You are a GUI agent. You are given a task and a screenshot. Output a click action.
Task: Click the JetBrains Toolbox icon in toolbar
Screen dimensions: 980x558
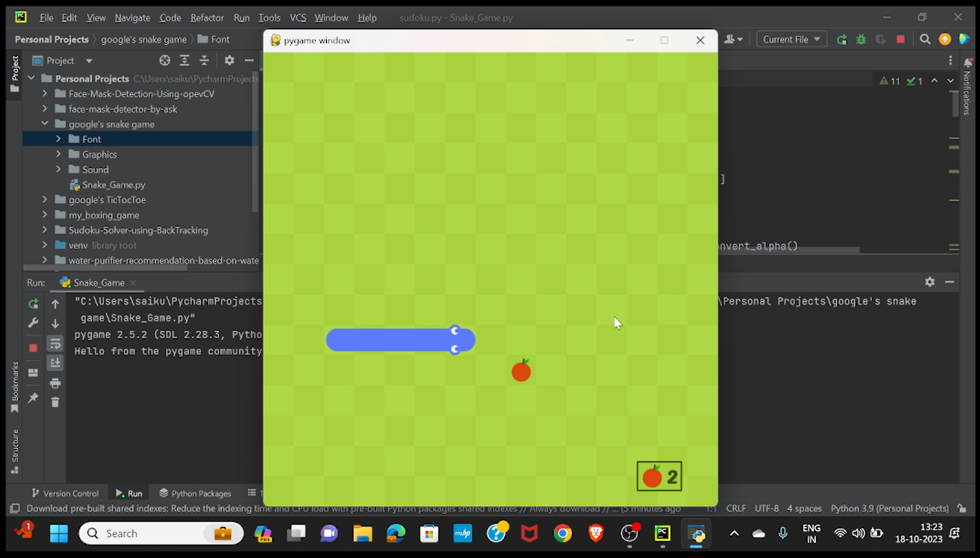[x=964, y=40]
